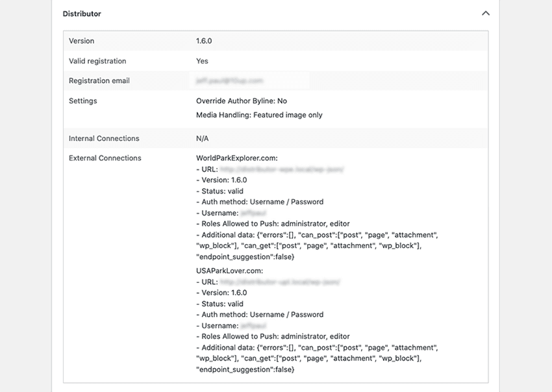This screenshot has width=552, height=392.
Task: Select the version value 1.6.0 in the top row
Action: point(204,41)
